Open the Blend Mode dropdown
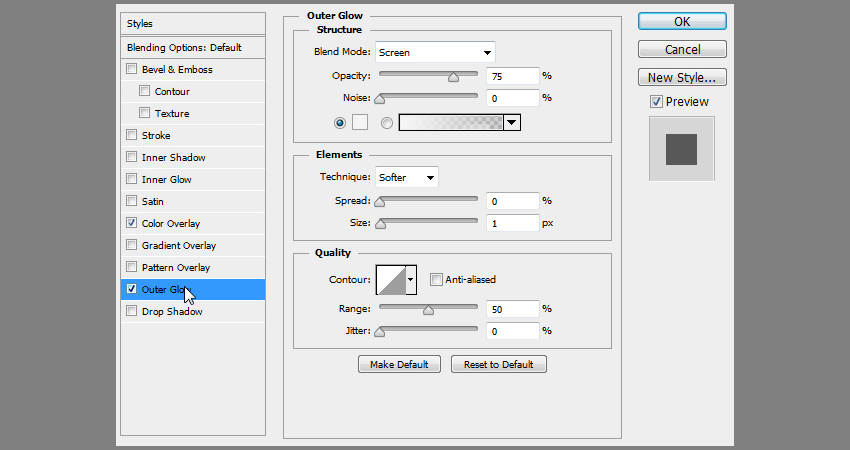The width and height of the screenshot is (850, 450). [435, 53]
